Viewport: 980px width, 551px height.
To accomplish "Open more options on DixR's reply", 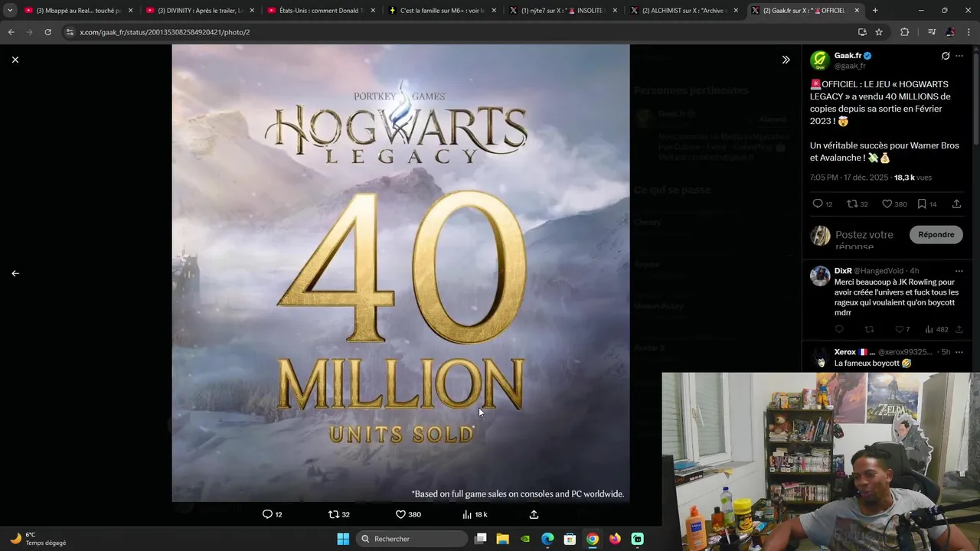I will pos(959,271).
